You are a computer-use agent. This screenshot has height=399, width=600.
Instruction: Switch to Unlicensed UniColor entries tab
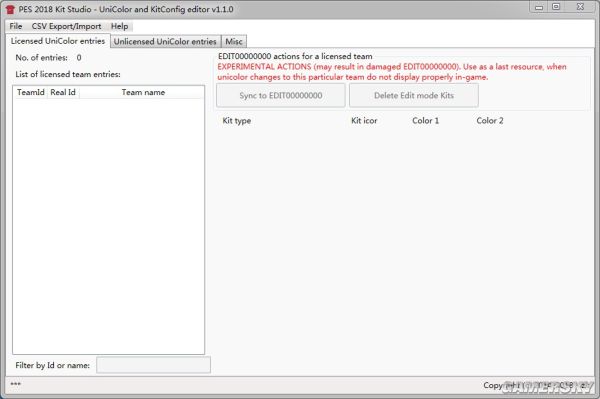[165, 41]
